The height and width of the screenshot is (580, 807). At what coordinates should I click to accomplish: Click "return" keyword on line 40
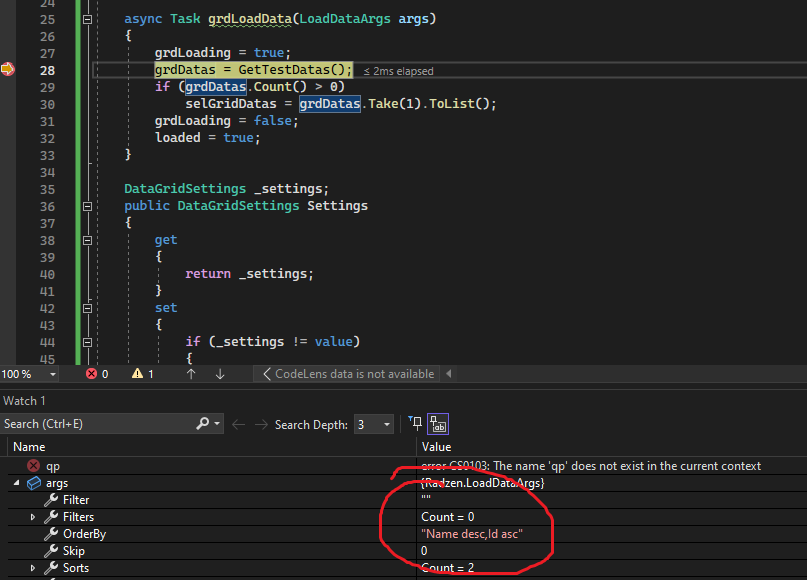coord(208,273)
